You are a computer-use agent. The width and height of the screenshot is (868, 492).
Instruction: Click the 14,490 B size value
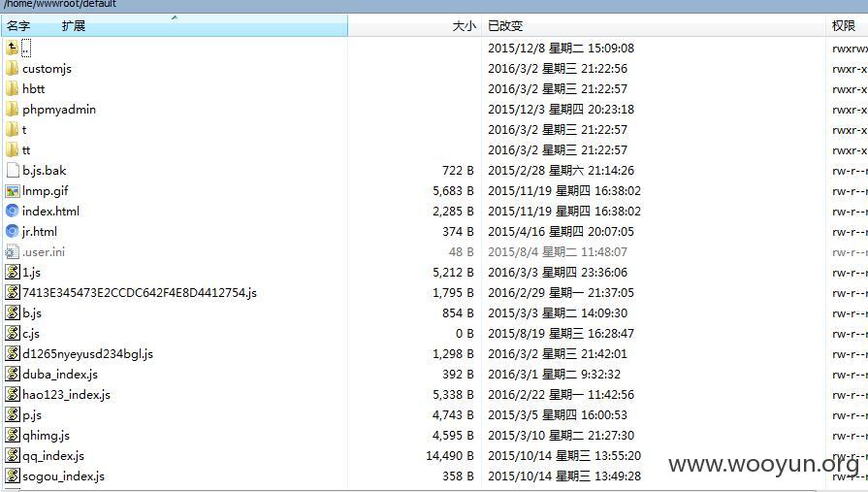coord(450,455)
